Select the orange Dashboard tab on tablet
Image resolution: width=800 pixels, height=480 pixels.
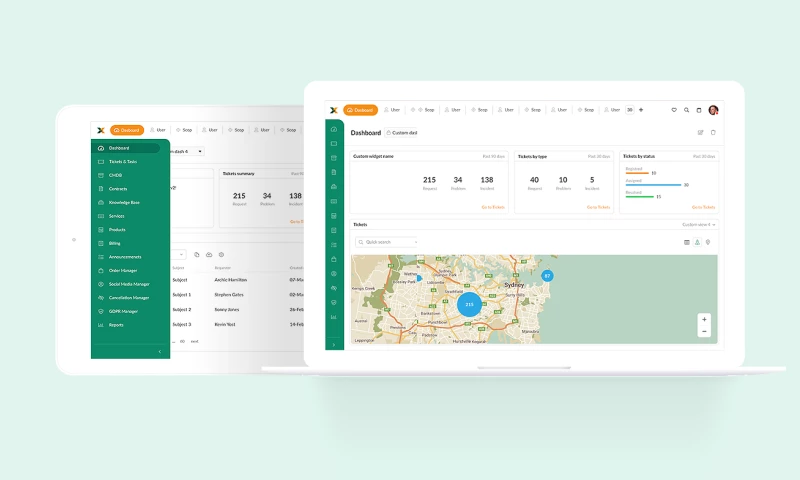(x=127, y=130)
